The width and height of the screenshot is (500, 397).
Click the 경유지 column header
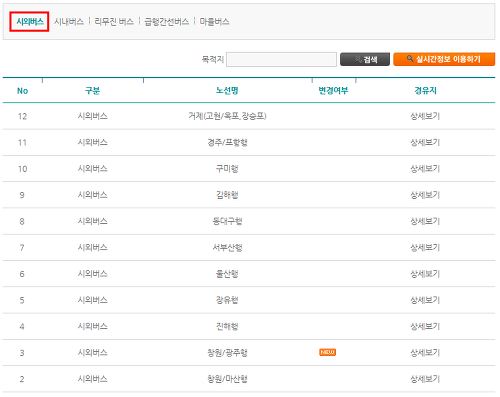click(425, 91)
